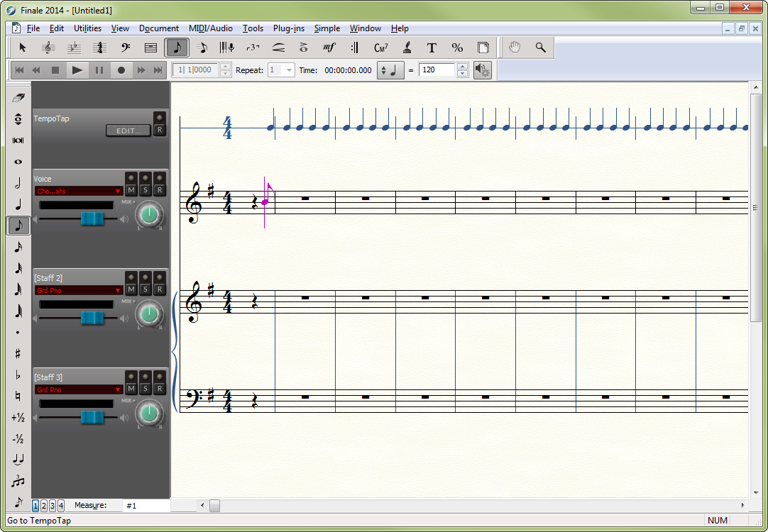
Task: Select the flat accidental tool
Action: tap(18, 375)
